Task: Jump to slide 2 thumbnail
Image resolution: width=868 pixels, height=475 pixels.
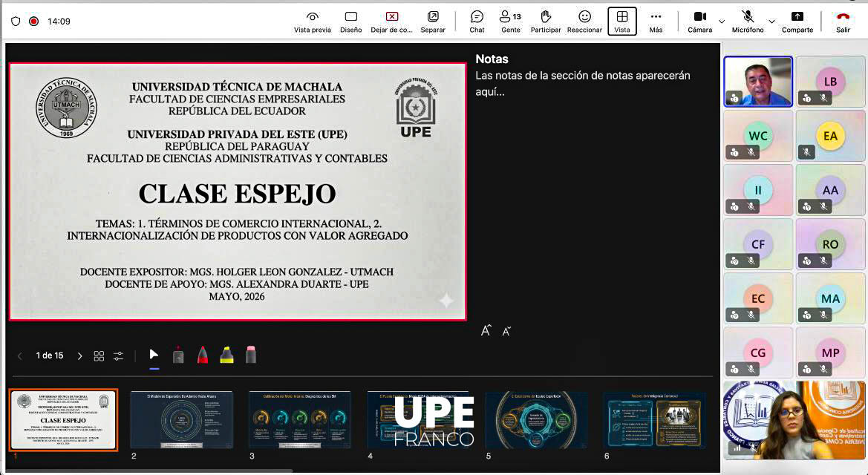Action: point(182,420)
